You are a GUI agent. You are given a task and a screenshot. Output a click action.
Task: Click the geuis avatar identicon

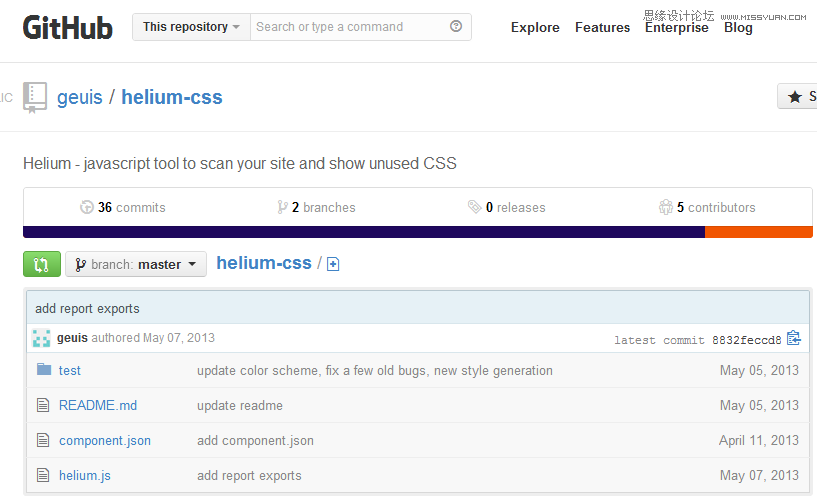(41, 338)
